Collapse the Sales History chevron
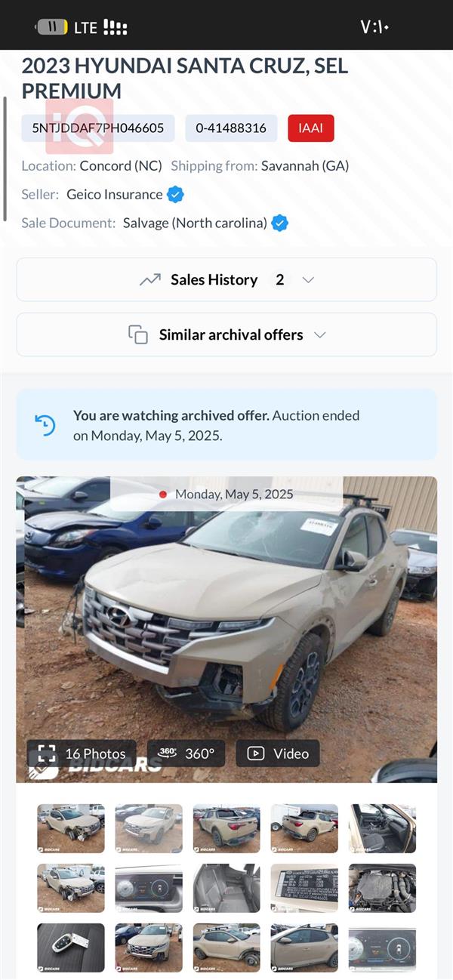The height and width of the screenshot is (980, 453). pyautogui.click(x=307, y=279)
